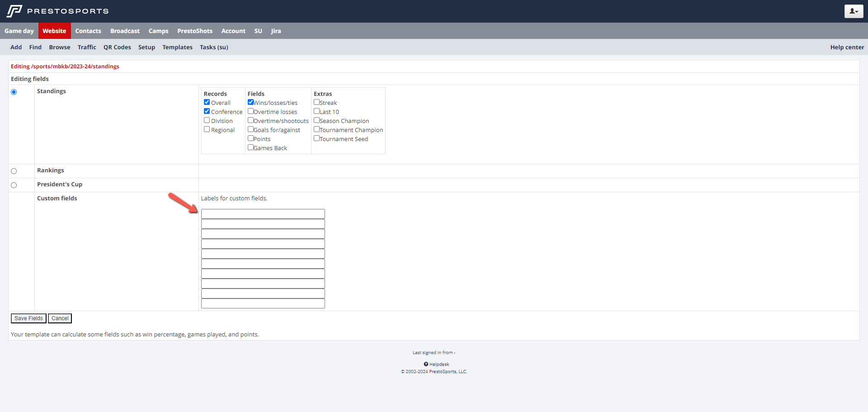Viewport: 868px width, 412px height.
Task: Click the 'Editing /sports/mbkb/2023-24/standings' path text
Action: (65, 66)
